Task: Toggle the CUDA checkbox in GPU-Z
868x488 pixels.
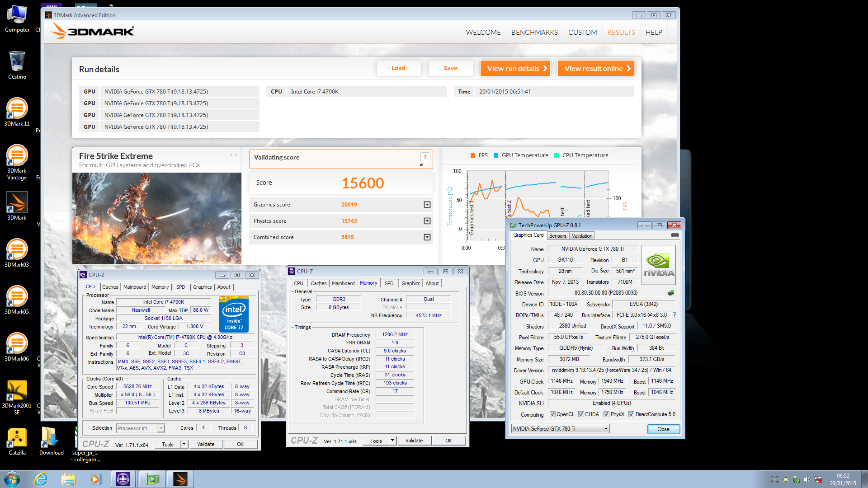Action: click(x=581, y=414)
